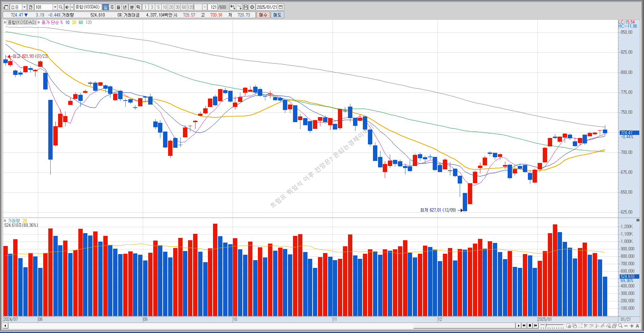Click the save chart floppy disk icon
This screenshot has width=644, height=333.
click(x=246, y=7)
